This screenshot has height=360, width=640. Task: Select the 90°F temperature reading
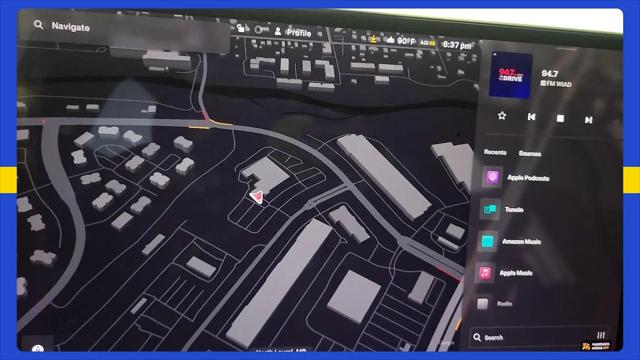pyautogui.click(x=406, y=41)
